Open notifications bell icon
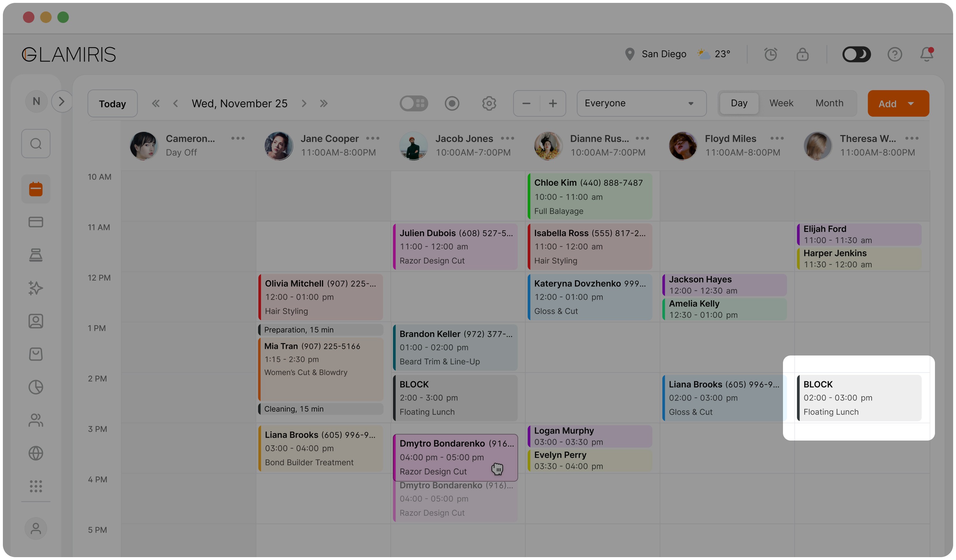 pyautogui.click(x=927, y=54)
